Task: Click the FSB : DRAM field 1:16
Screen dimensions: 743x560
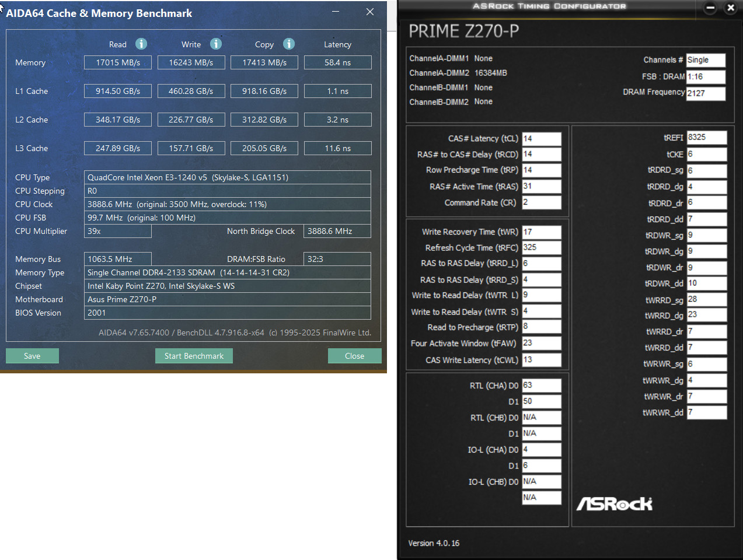Action: tap(706, 77)
